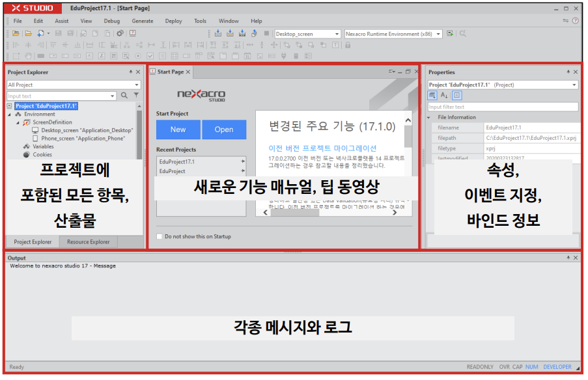Click the 이전 버전 프로젝트 마이그레이션 link
The width and height of the screenshot is (588, 380).
(322, 148)
